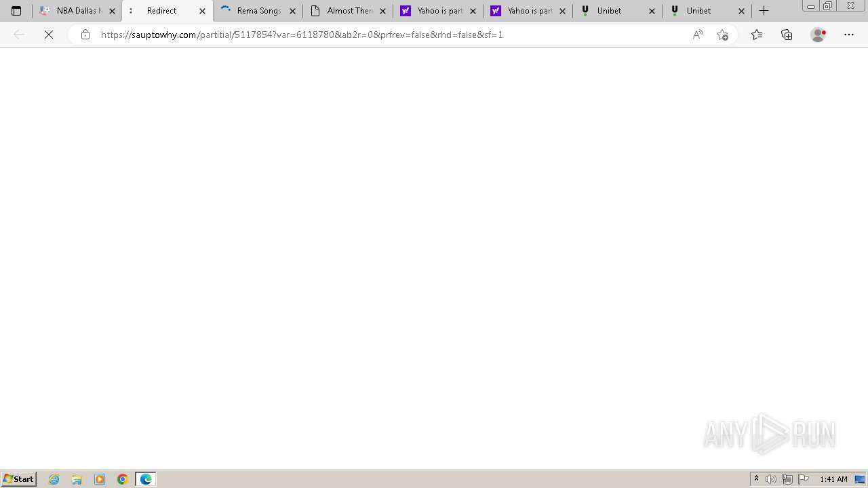Open the tab actions menu icon
The image size is (868, 488).
pyautogui.click(x=16, y=11)
